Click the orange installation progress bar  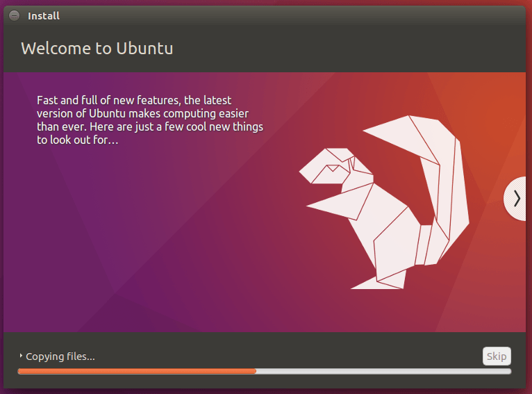[265, 371]
